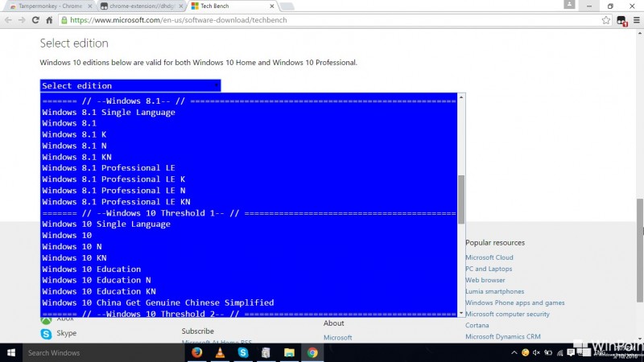Click the page vertical scrollbar thumb
The height and width of the screenshot is (362, 644).
(640, 250)
